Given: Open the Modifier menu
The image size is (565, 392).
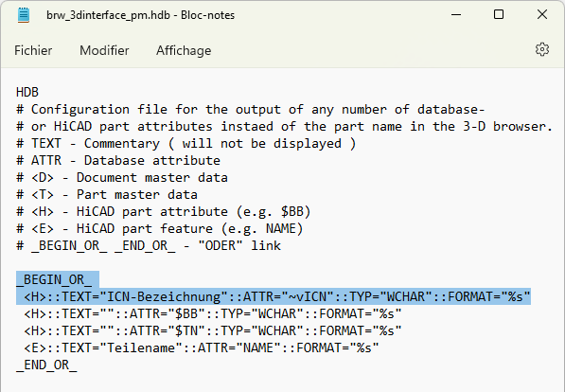Looking at the screenshot, I should [104, 50].
